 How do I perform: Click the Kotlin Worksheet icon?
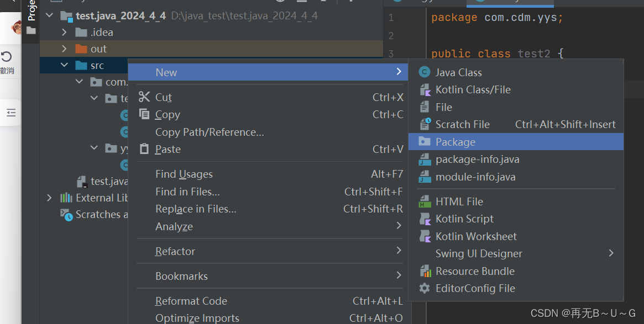point(425,236)
